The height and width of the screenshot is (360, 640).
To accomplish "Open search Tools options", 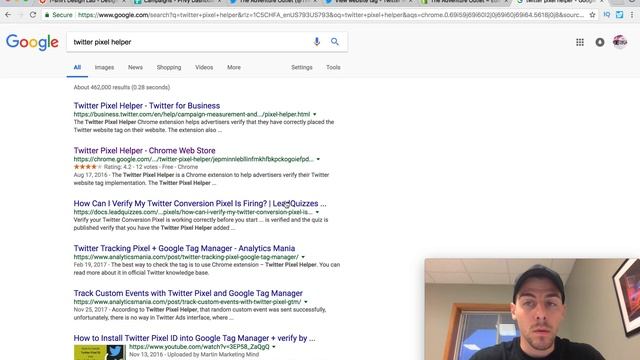I will [333, 67].
